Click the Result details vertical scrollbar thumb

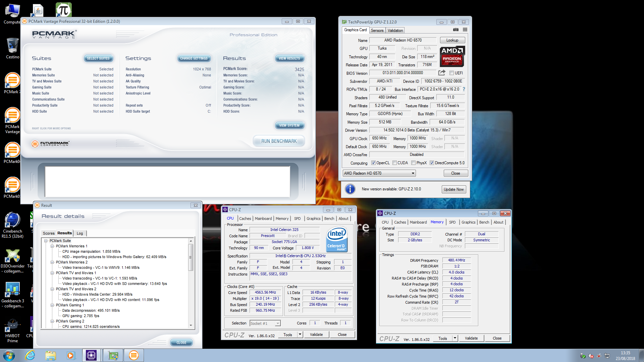191,257
